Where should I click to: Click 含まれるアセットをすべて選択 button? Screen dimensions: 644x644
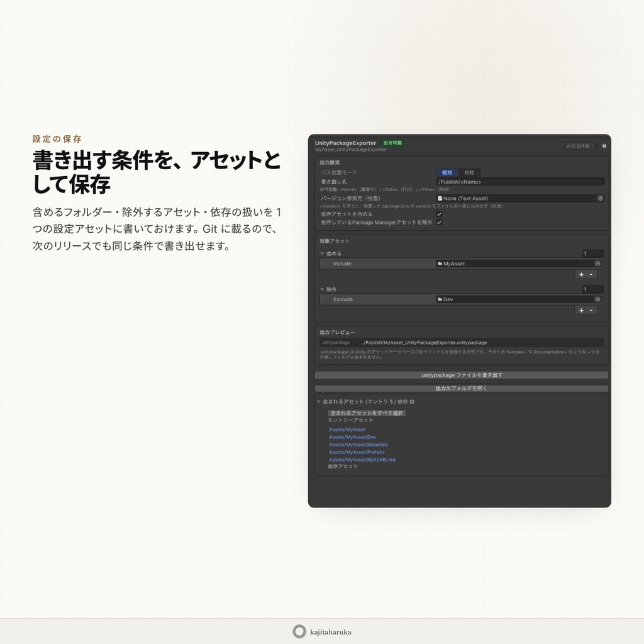coord(367,413)
